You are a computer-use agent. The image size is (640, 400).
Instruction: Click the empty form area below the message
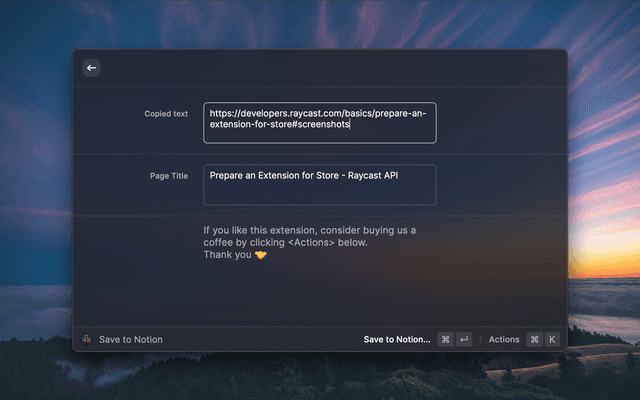pyautogui.click(x=319, y=295)
